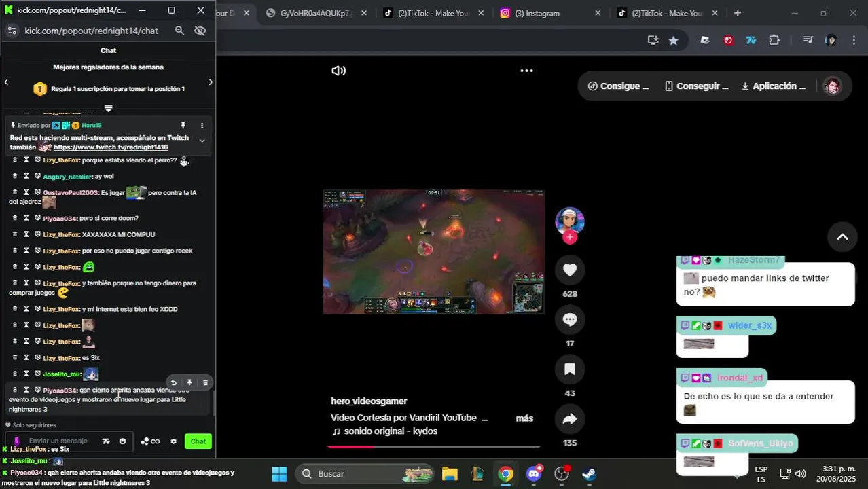Open Discord from the taskbar
The image size is (868, 489).
pos(534,473)
